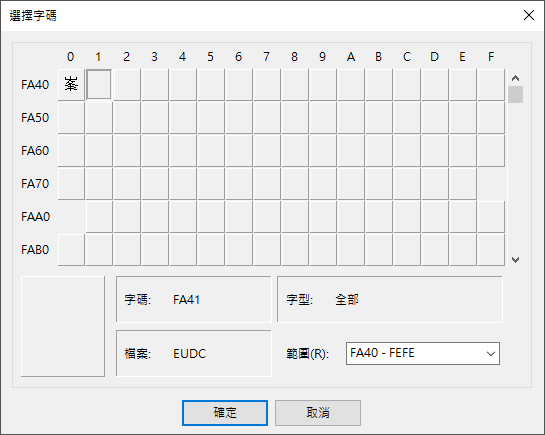The height and width of the screenshot is (435, 545).
Task: Confirm with the 確定 button
Action: (225, 413)
